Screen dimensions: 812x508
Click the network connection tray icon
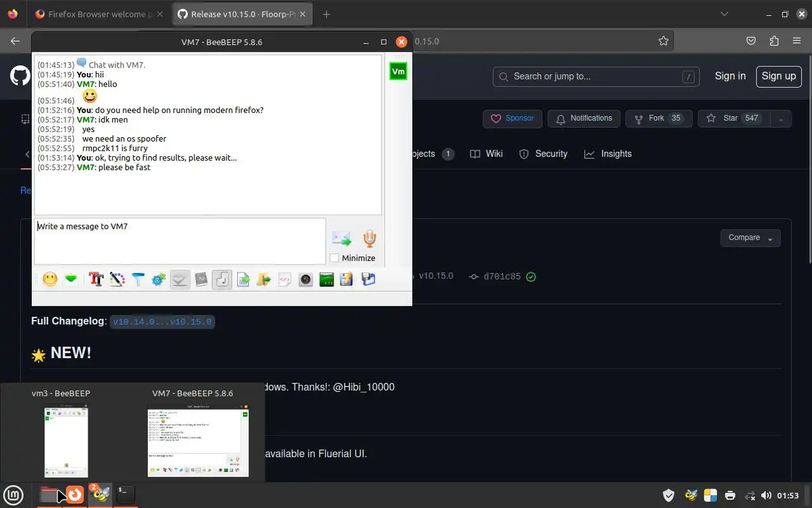tap(750, 495)
